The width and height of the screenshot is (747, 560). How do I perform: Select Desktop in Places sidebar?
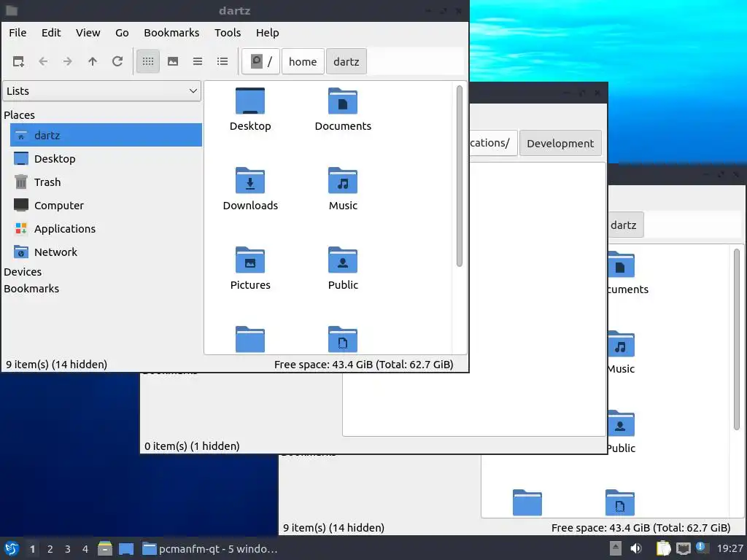[x=106, y=158]
